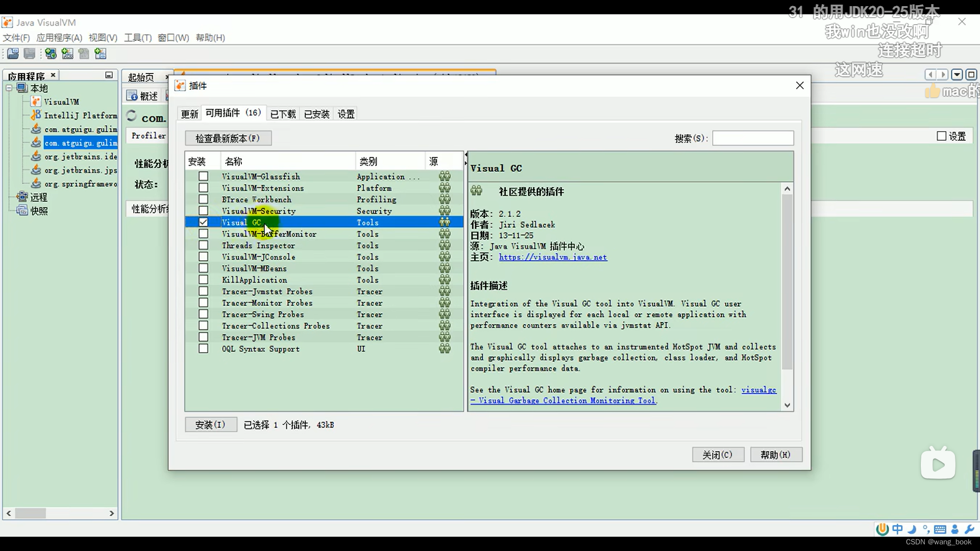Select Tracer-Monitor Probes plugin row

(x=324, y=303)
